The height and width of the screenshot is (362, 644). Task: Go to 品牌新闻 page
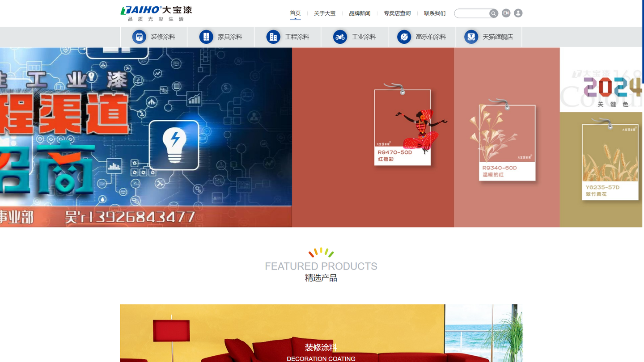(x=360, y=13)
